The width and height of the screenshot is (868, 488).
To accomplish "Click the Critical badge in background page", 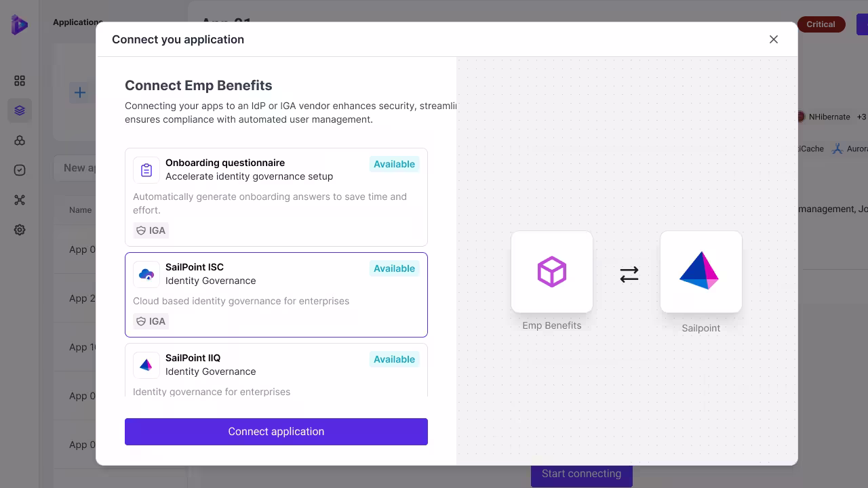I will coord(821,24).
